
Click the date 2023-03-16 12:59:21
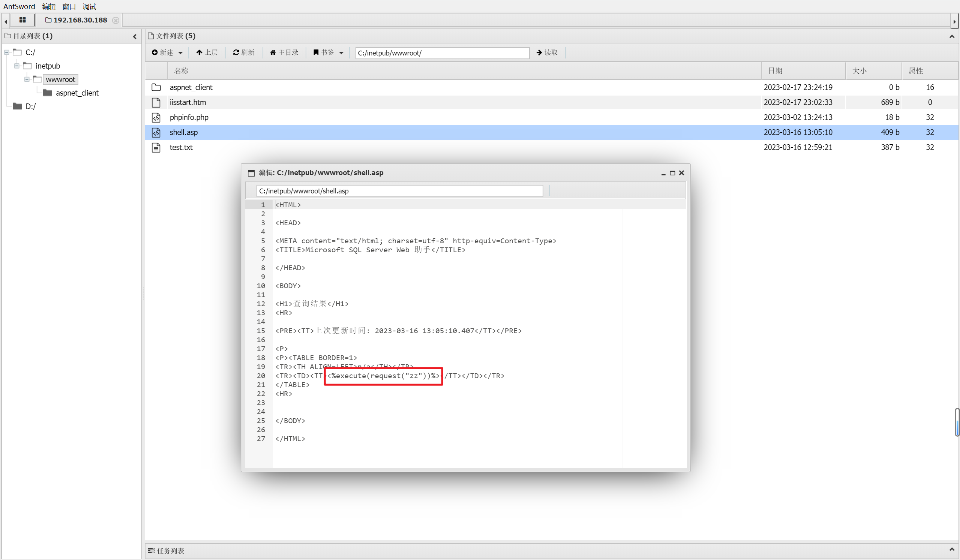(798, 147)
